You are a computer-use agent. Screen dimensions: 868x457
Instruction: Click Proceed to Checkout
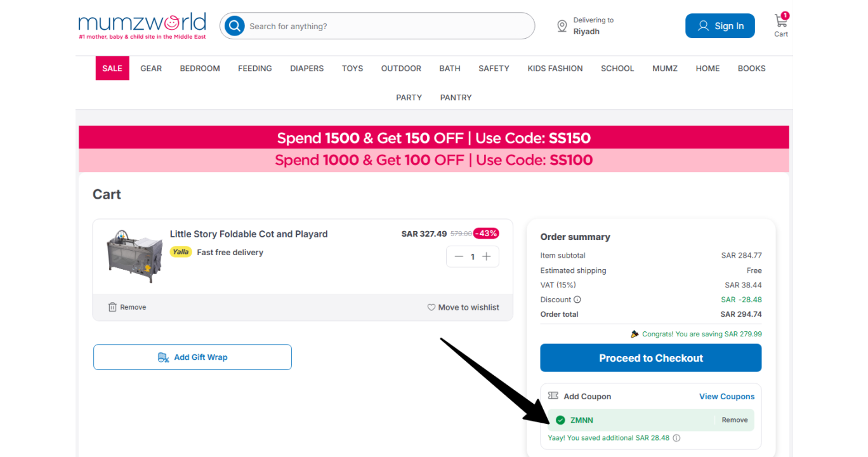tap(651, 358)
